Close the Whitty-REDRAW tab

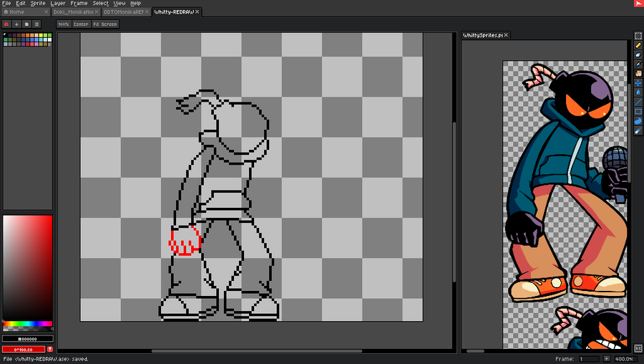(197, 12)
